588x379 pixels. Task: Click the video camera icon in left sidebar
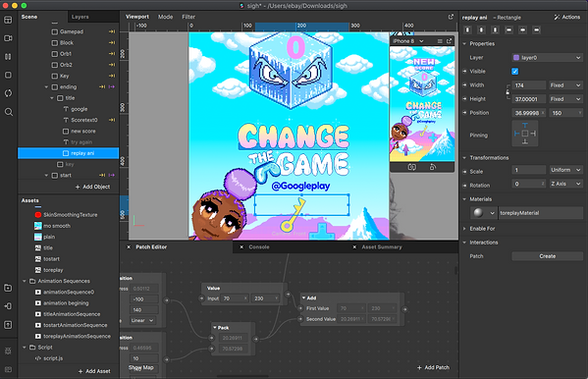pos(8,38)
